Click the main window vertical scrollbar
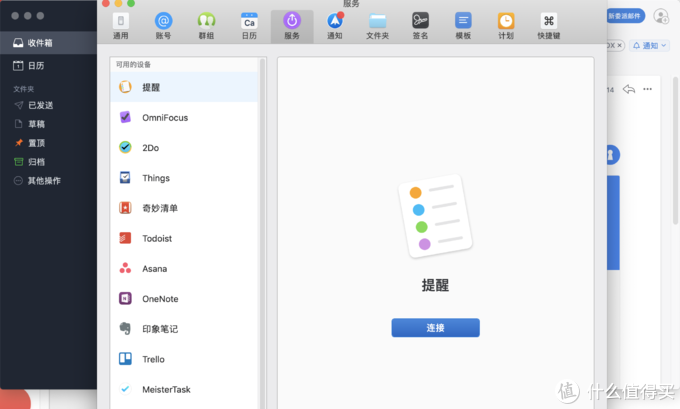Image resolution: width=680 pixels, height=409 pixels. pos(675,151)
